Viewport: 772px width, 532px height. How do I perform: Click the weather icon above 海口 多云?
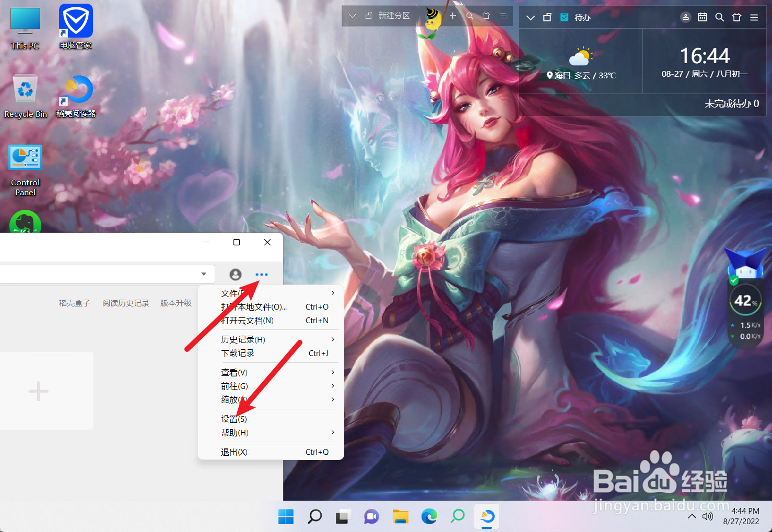[581, 56]
